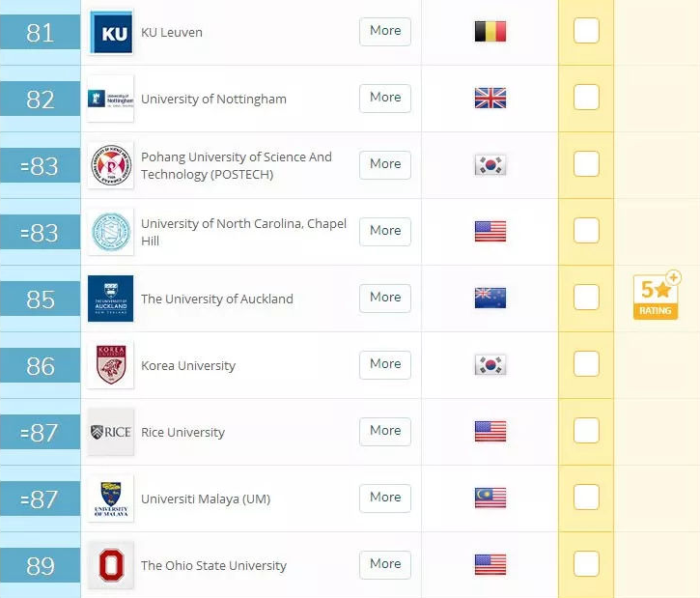The width and height of the screenshot is (700, 598).
Task: Click the POSTECH circular emblem
Action: click(x=111, y=166)
